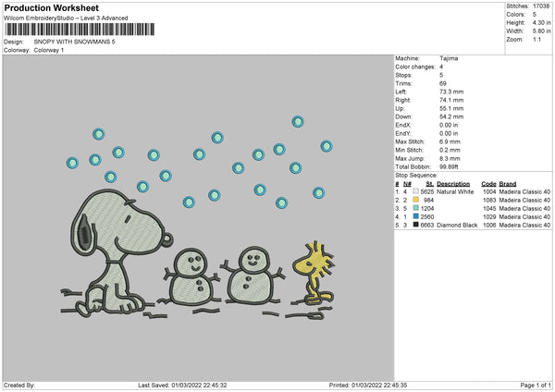Click the Diamond Black color swatch
The height and width of the screenshot is (392, 555).
(x=416, y=225)
